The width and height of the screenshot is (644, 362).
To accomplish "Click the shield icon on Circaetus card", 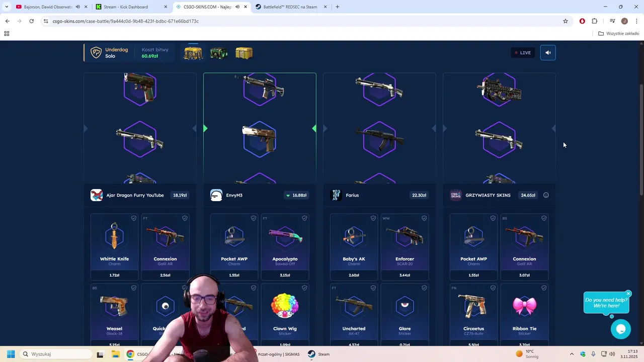I will pos(493,288).
